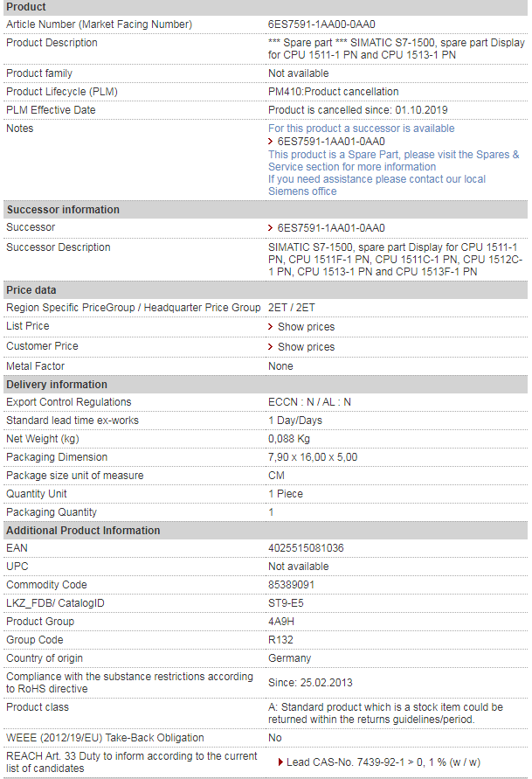Select the WEEE Take-Back Obligation value No
The width and height of the screenshot is (532, 779).
coord(275,738)
